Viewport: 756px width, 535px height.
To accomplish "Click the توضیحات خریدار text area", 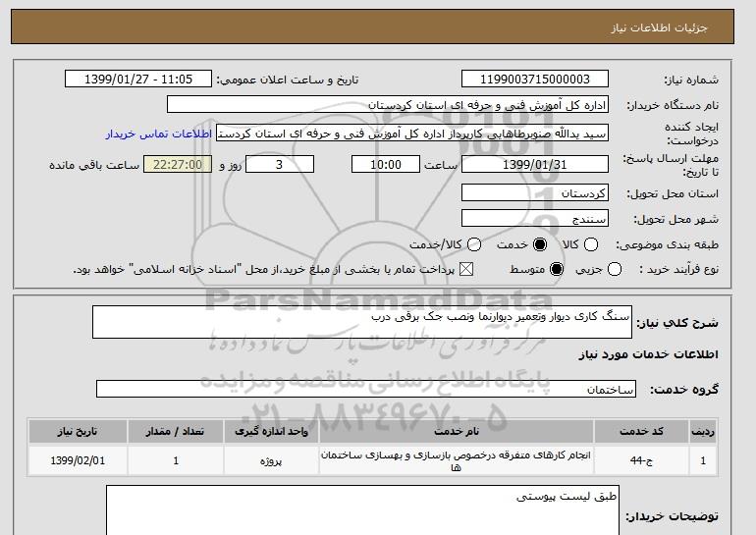I will click(x=362, y=510).
